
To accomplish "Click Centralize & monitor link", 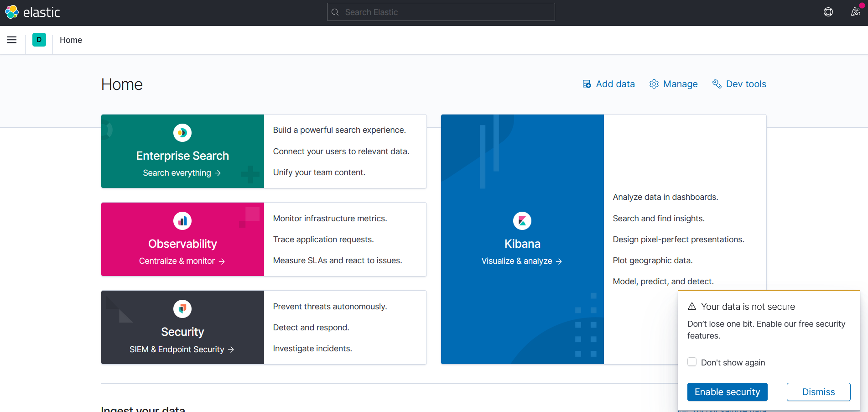I will click(x=182, y=261).
